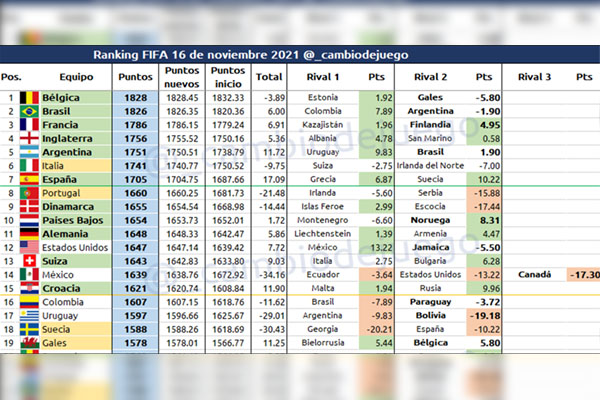600x400 pixels.
Task: Click the Uruguay flag in row 17
Action: 29,316
